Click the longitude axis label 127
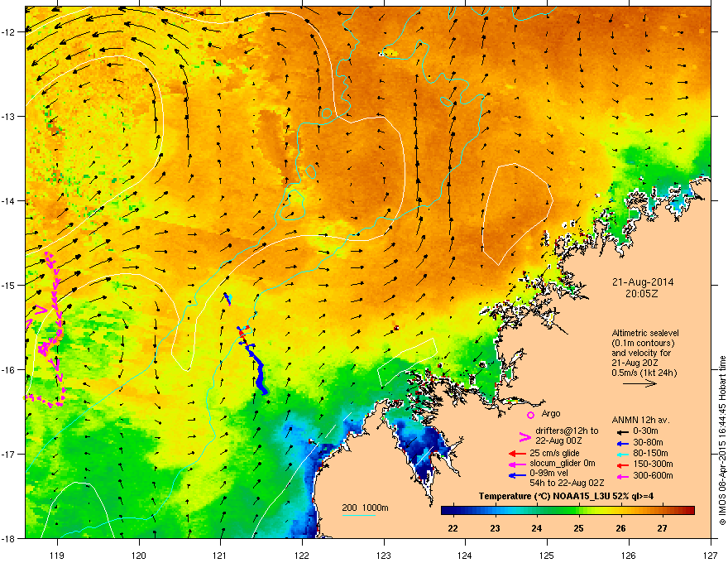 [711, 555]
